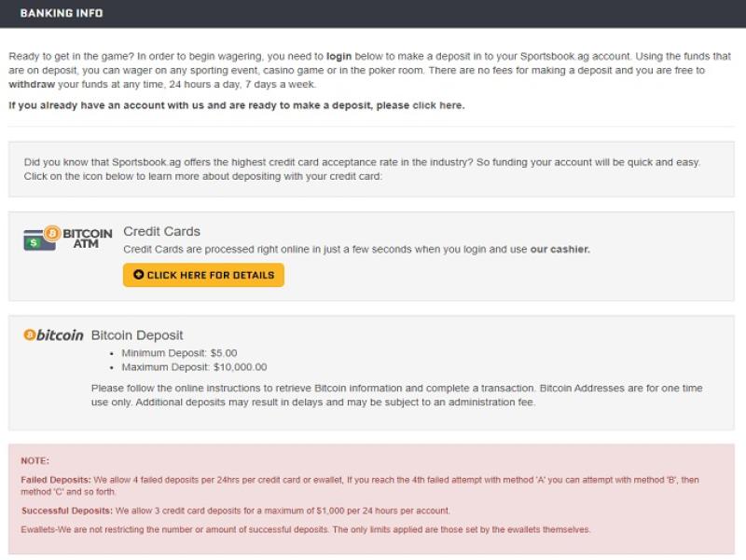Click the 'Successful Deposits:' label
The width and height of the screenshot is (746, 560).
point(65,511)
